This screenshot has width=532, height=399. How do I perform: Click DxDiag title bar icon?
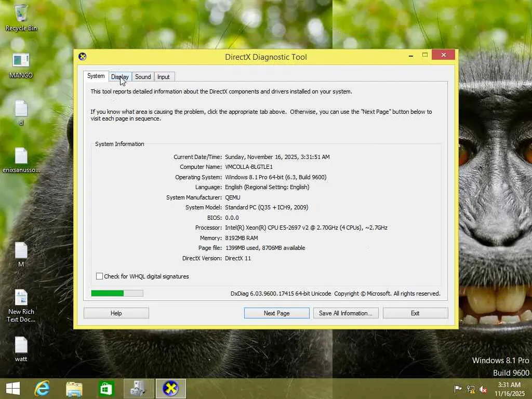83,56
